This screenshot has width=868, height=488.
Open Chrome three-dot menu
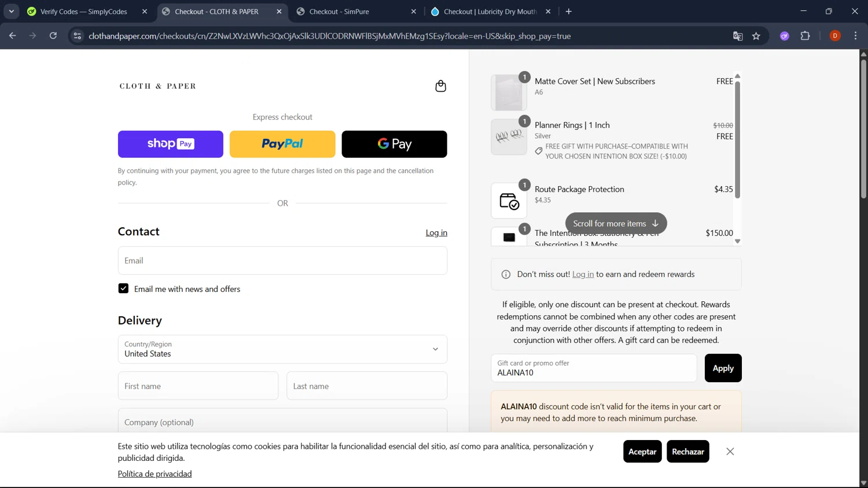855,36
